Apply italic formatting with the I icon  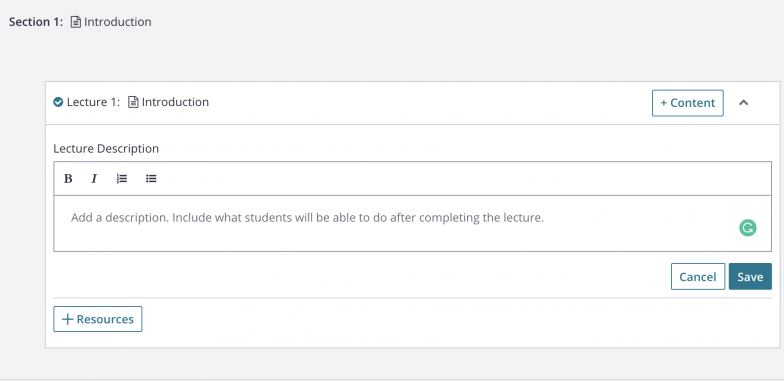click(94, 178)
